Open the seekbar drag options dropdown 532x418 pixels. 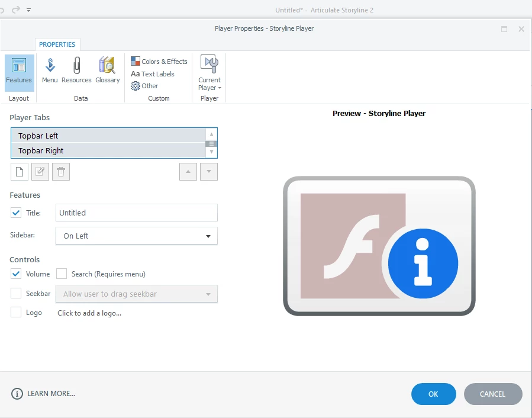[x=136, y=294]
